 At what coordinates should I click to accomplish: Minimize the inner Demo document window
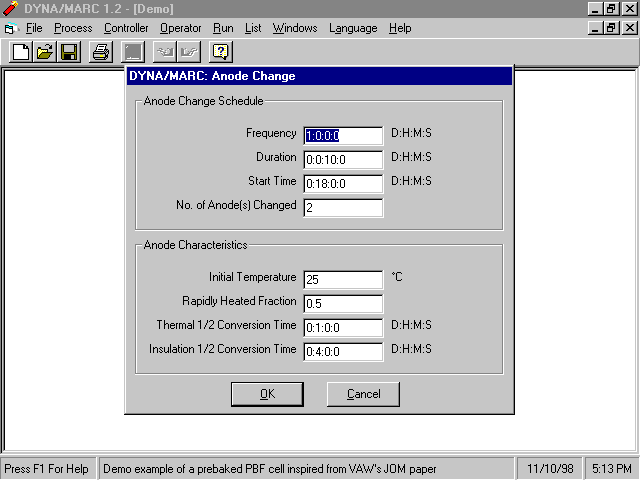coord(596,28)
